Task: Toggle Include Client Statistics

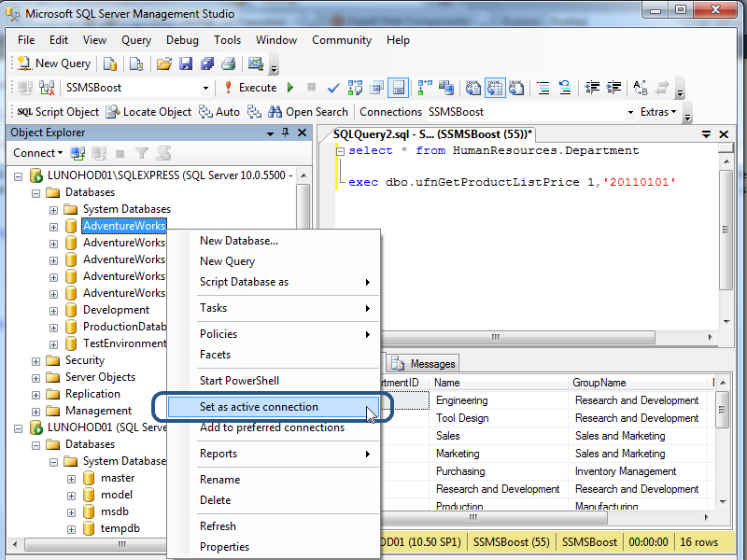Action: [x=446, y=88]
